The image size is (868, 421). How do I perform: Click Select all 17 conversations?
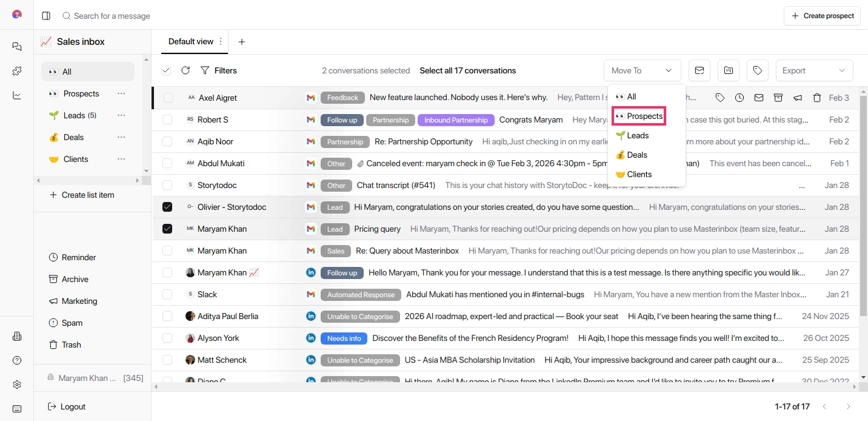click(467, 70)
